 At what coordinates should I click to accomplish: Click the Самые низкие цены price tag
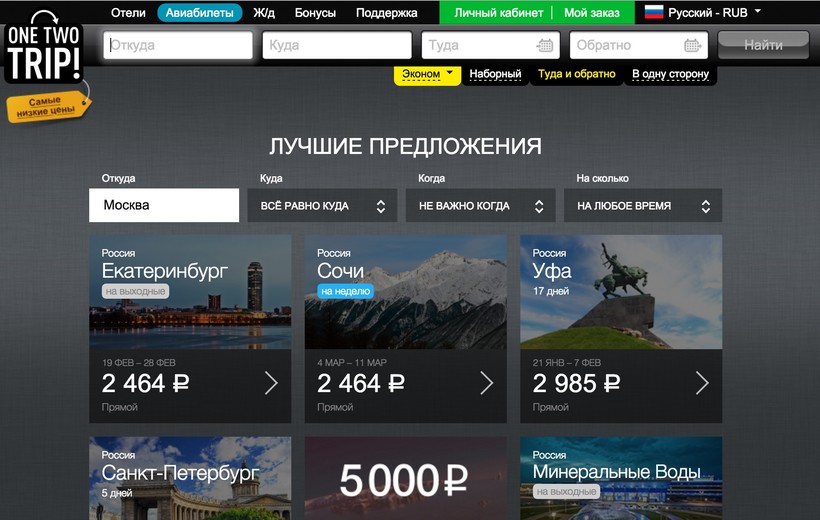coord(47,107)
